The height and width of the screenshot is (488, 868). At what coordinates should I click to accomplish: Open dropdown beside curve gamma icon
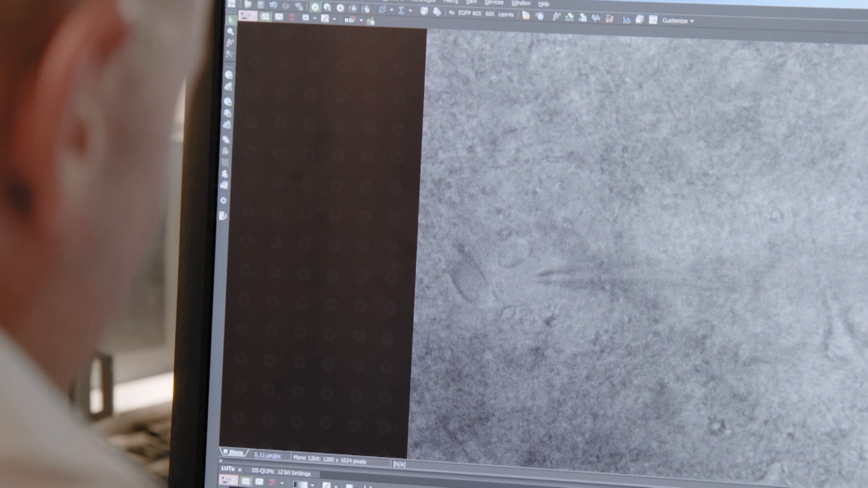click(334, 19)
